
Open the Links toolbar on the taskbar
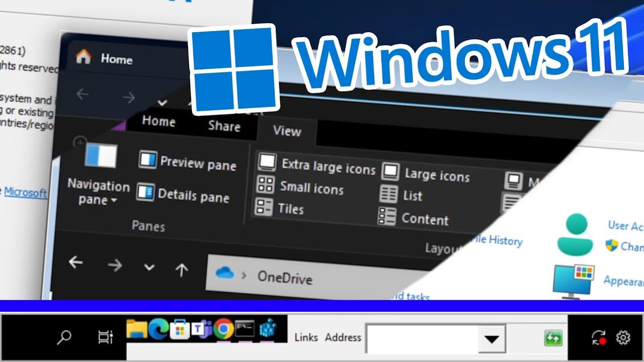click(306, 337)
